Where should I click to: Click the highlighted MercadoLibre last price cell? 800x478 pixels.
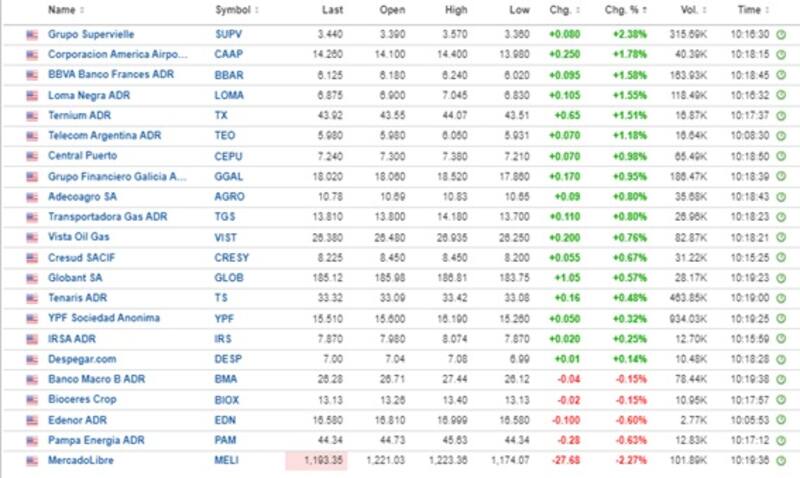(316, 461)
